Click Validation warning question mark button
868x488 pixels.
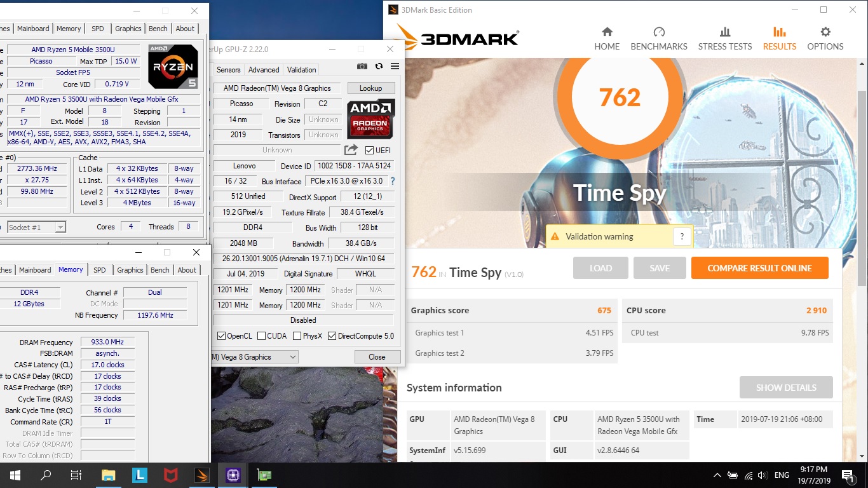click(x=682, y=236)
